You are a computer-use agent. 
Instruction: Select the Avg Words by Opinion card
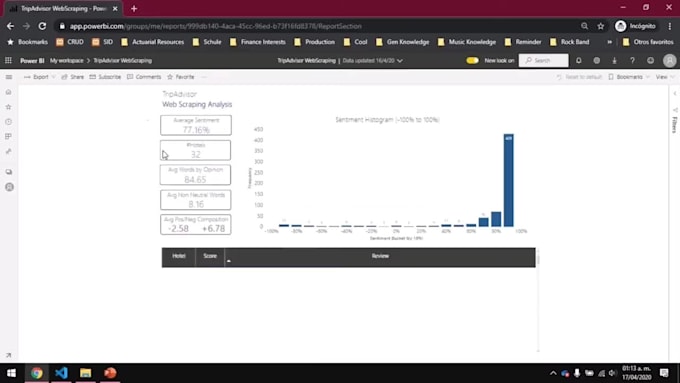tap(196, 175)
